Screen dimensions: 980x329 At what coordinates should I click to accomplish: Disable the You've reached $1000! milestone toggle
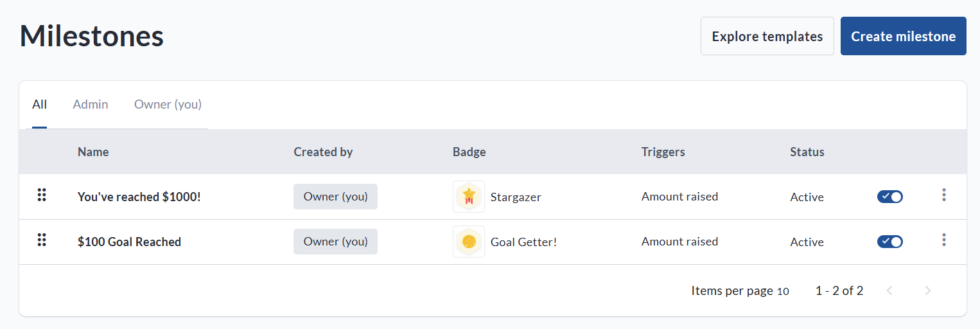click(889, 197)
